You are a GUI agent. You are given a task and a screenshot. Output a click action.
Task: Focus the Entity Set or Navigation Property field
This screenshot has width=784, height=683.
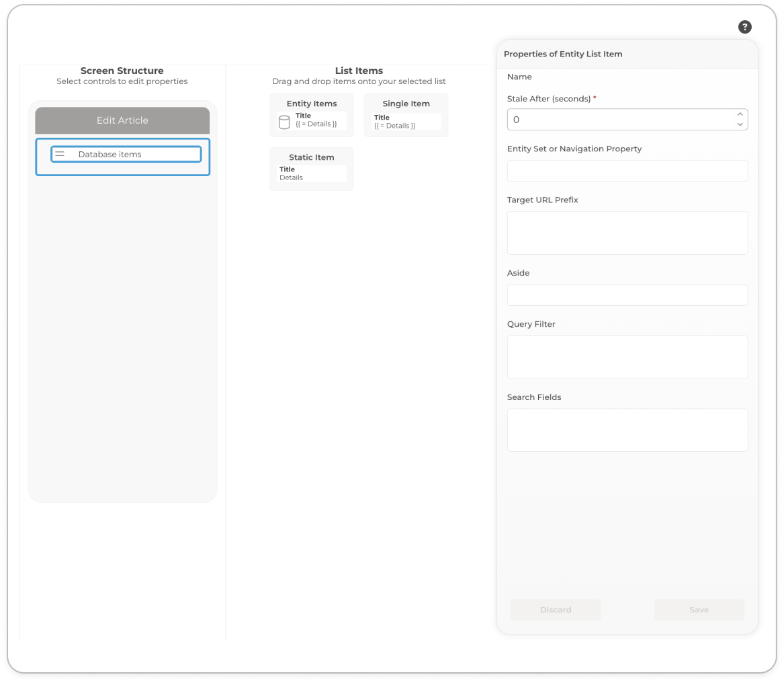point(627,171)
